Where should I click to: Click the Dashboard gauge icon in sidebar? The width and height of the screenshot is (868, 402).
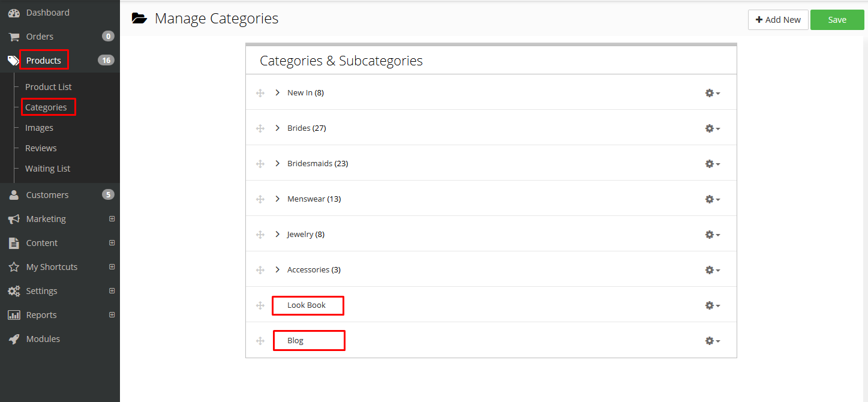click(14, 13)
